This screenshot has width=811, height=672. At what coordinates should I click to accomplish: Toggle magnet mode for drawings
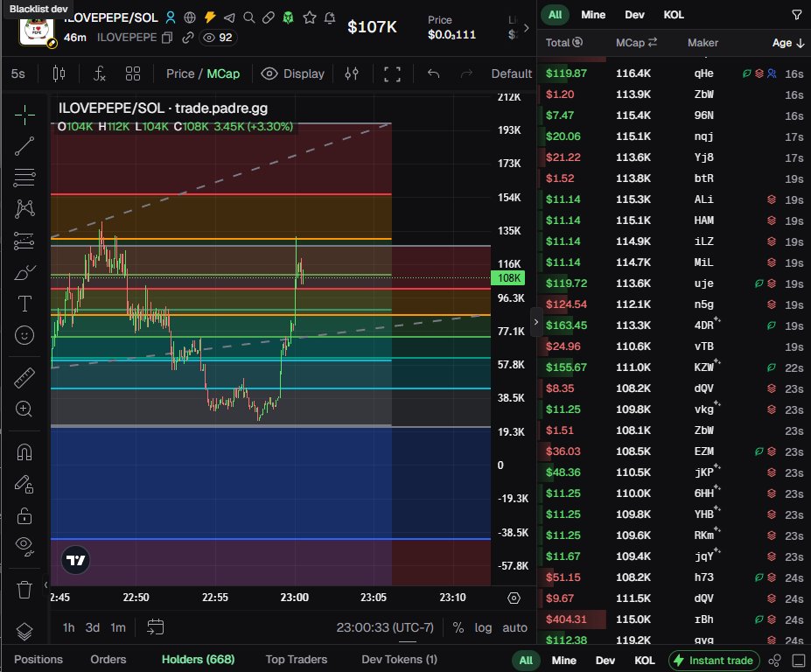(24, 452)
